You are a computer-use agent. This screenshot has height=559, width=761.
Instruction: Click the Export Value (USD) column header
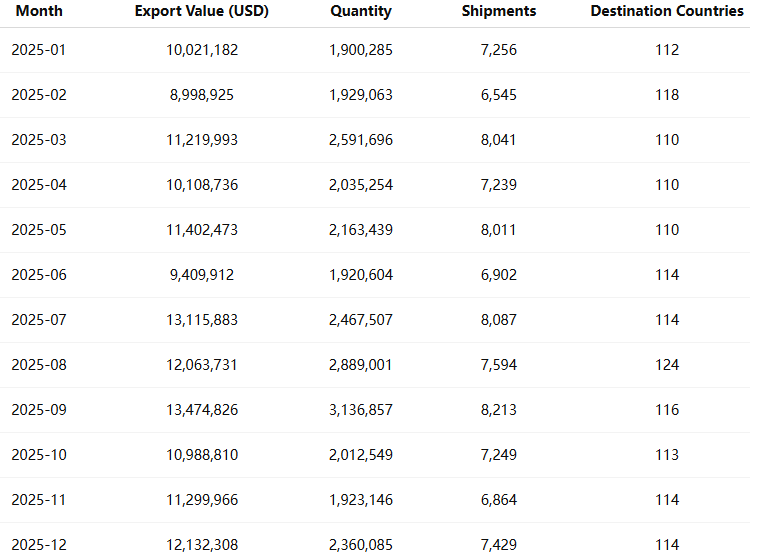coord(202,11)
